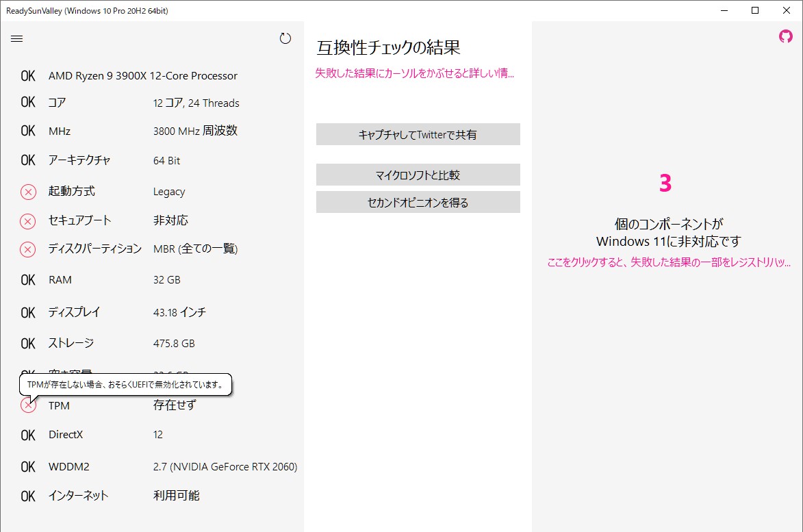This screenshot has height=532, width=803.
Task: Click the OK status beside アーキテクチャ
Action: 28,160
